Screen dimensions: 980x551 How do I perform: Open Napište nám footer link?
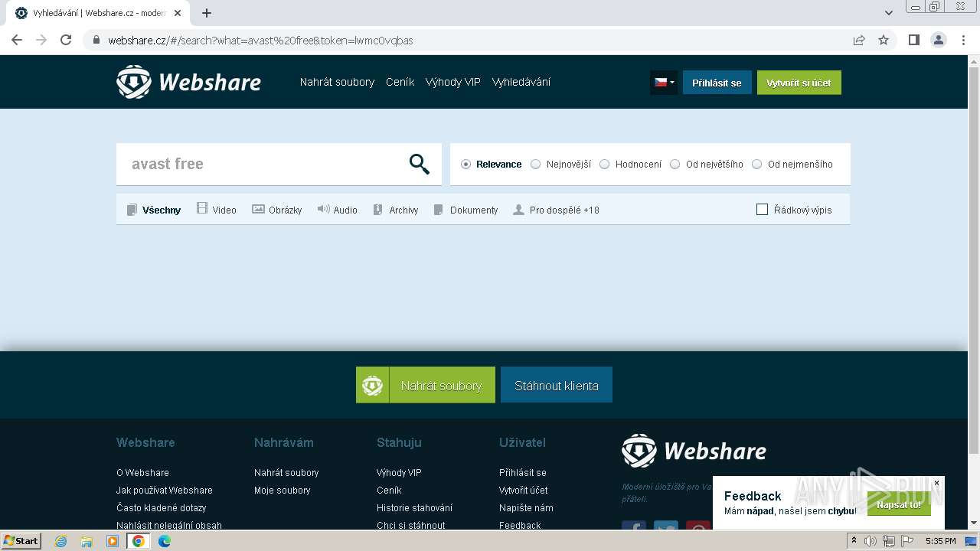[x=526, y=508]
